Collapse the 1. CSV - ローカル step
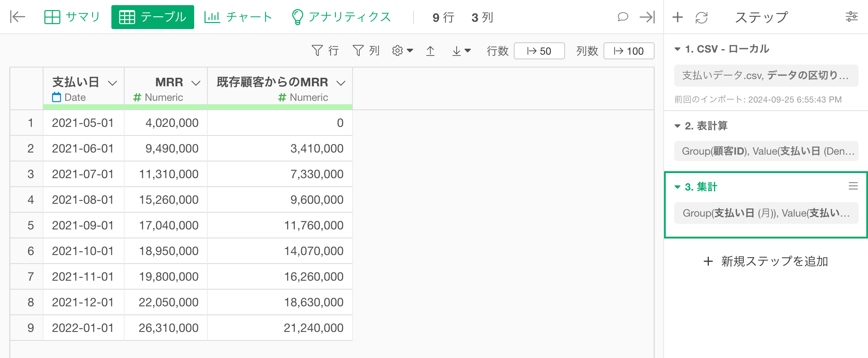Image resolution: width=868 pixels, height=358 pixels. [677, 49]
